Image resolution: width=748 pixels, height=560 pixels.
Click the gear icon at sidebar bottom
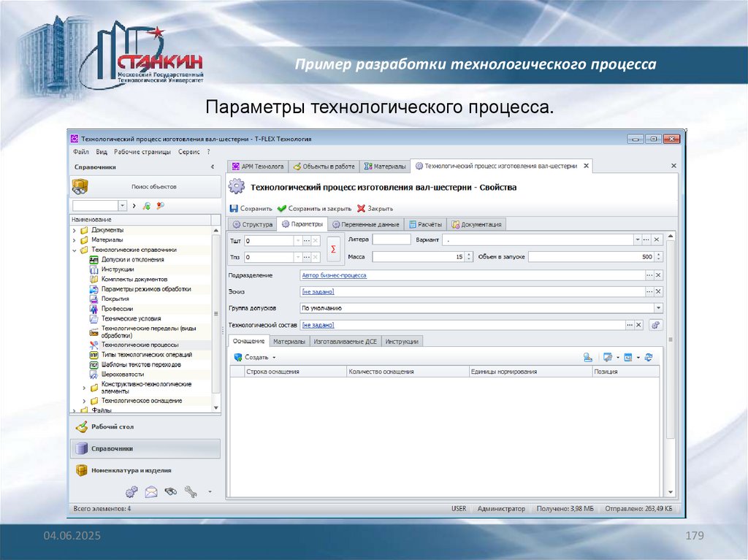click(131, 491)
